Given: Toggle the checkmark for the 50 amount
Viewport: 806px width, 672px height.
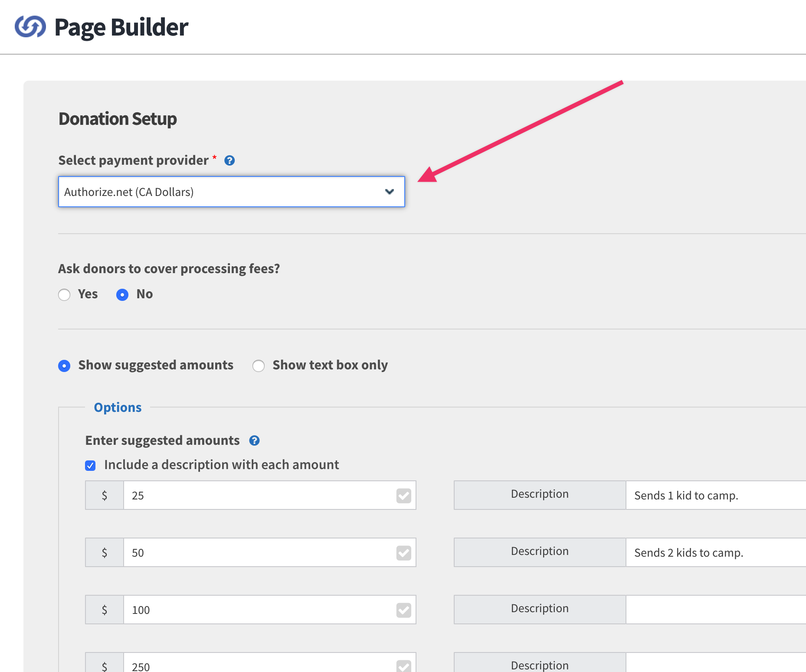Looking at the screenshot, I should coord(404,553).
